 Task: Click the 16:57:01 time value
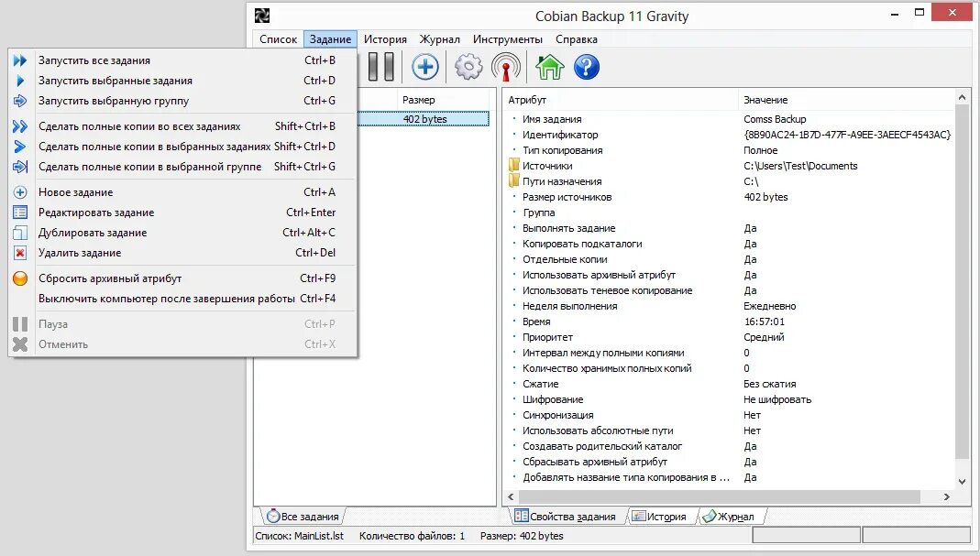point(764,322)
